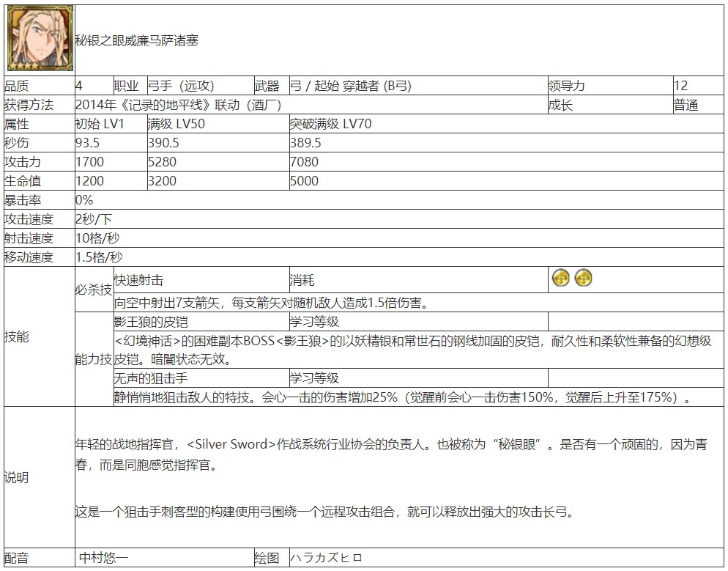This screenshot has height=571, width=728.
Task: Click the character portrait thumbnail
Action: pyautogui.click(x=40, y=39)
